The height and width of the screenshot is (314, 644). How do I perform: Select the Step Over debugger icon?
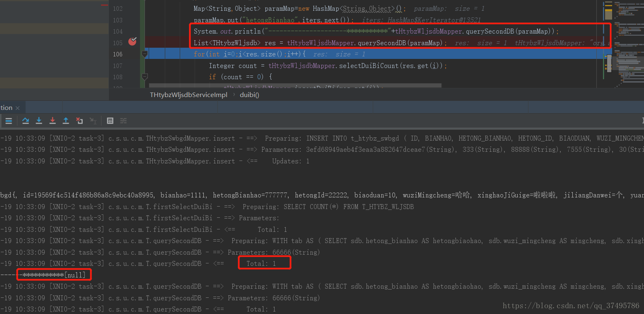click(25, 121)
